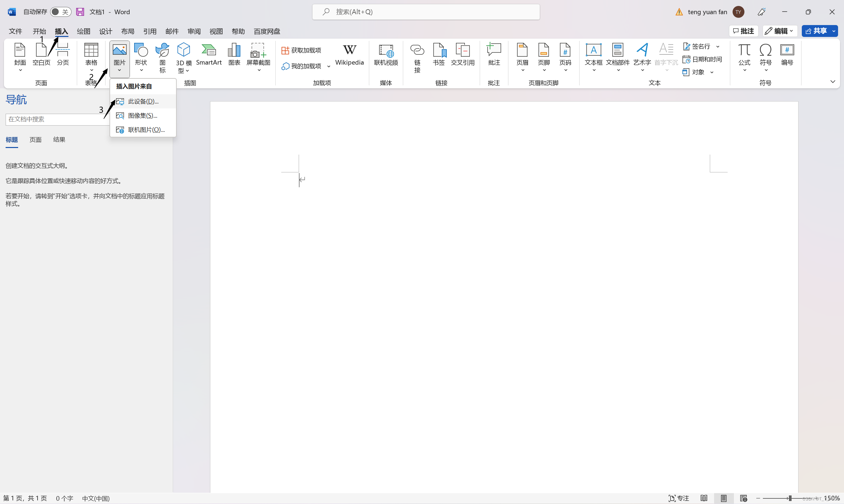Show the navigation 结果 results tab
The width and height of the screenshot is (844, 504).
click(59, 139)
